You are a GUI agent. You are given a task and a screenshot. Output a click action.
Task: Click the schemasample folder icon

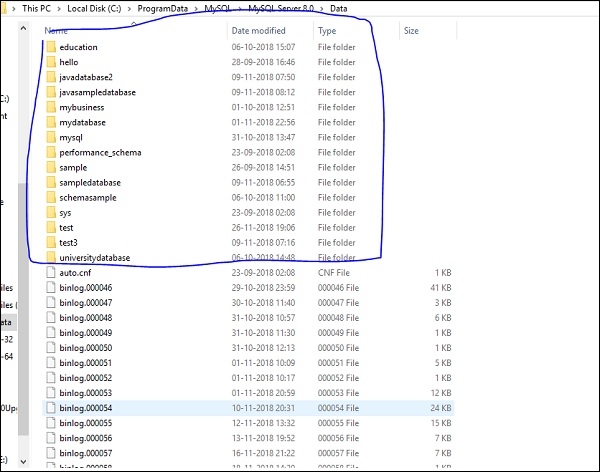51,198
